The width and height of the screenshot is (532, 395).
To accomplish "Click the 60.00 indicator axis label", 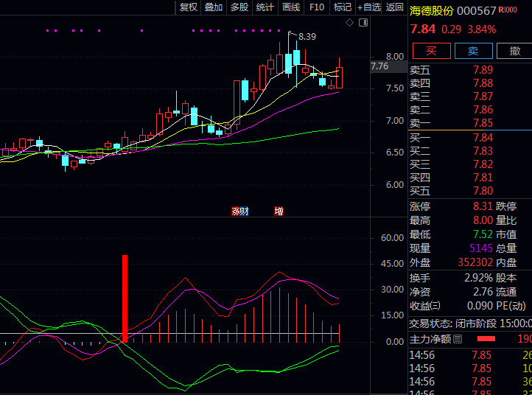I will [392, 238].
